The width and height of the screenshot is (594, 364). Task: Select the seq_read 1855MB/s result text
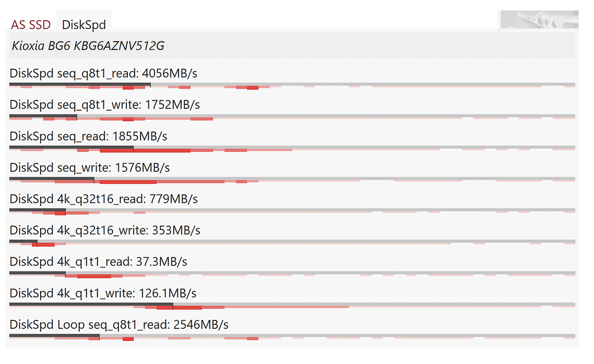(x=88, y=136)
